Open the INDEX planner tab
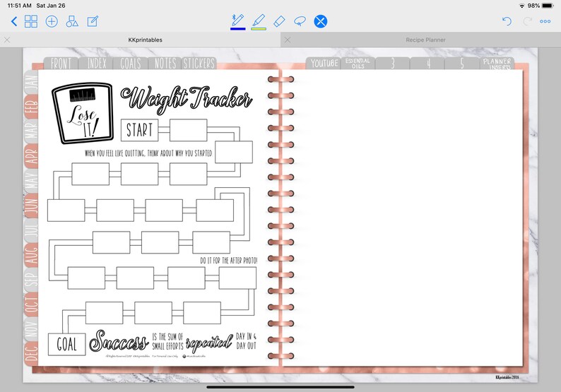The width and height of the screenshot is (561, 392). click(97, 64)
